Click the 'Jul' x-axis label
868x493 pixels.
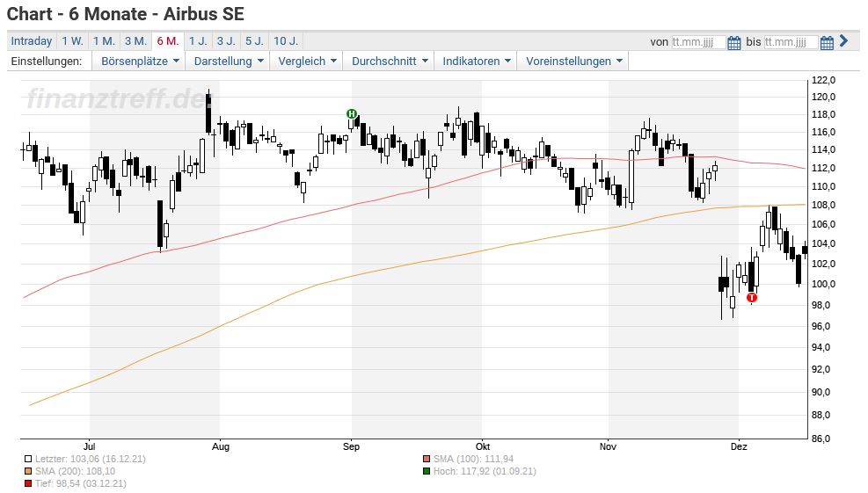[x=89, y=446]
